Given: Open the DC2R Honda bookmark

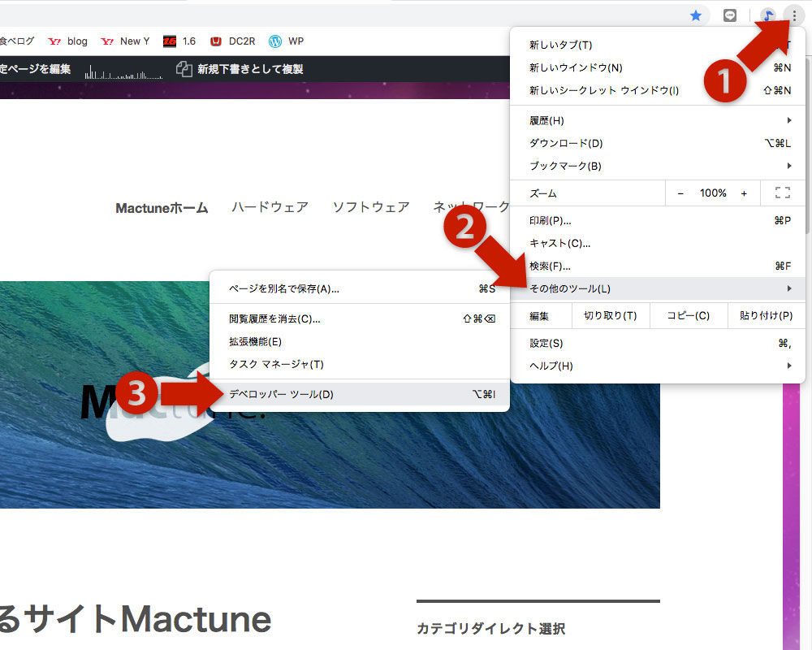Looking at the screenshot, I should (x=232, y=41).
